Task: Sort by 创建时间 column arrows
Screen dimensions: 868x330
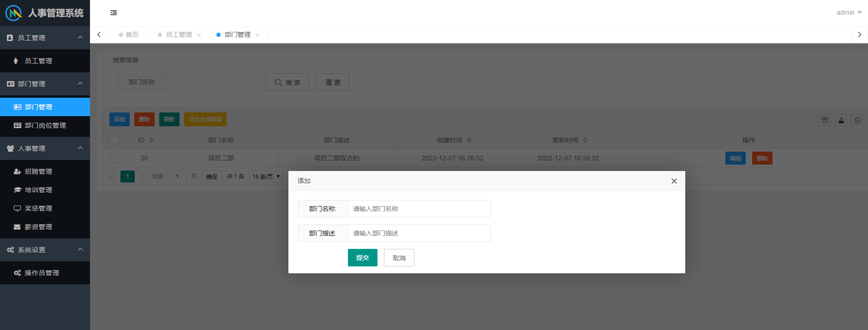Action: (469, 140)
